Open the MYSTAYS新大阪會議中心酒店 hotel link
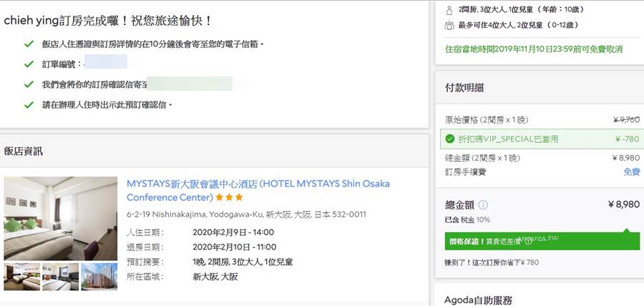Image resolution: width=644 pixels, height=306 pixels. [258, 190]
